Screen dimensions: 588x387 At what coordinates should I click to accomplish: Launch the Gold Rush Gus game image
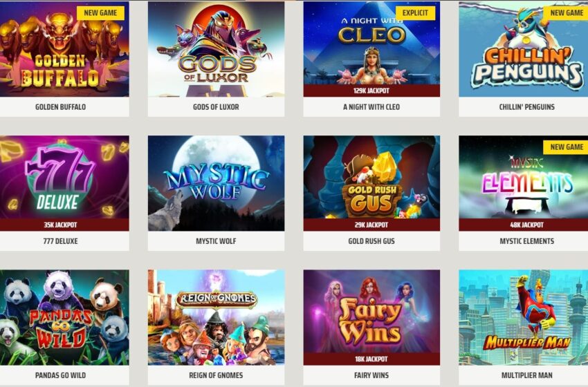371,177
